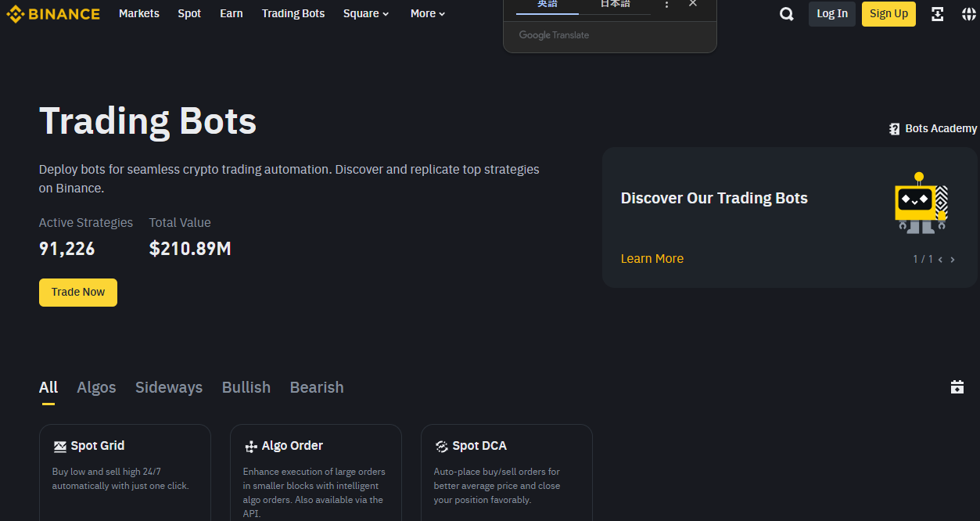Close the Google Translate popup
The image size is (980, 521).
(x=693, y=4)
